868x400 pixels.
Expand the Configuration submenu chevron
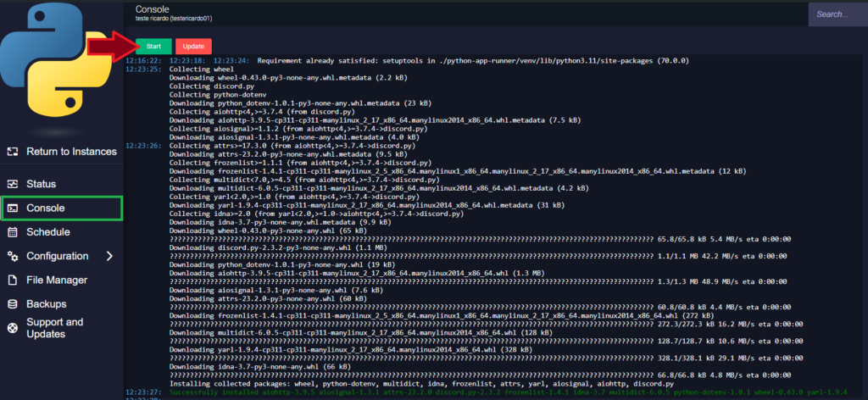[x=109, y=256]
